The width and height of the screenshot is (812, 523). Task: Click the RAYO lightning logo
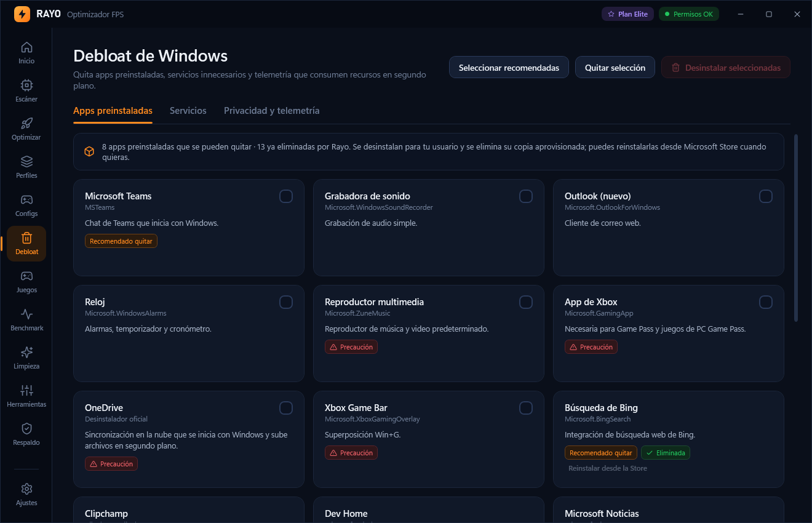point(22,14)
